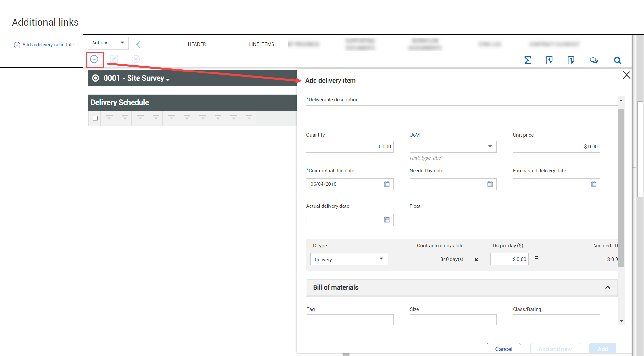Image resolution: width=644 pixels, height=356 pixels.
Task: Click the edit pencil icon in toolbar
Action: (x=114, y=59)
